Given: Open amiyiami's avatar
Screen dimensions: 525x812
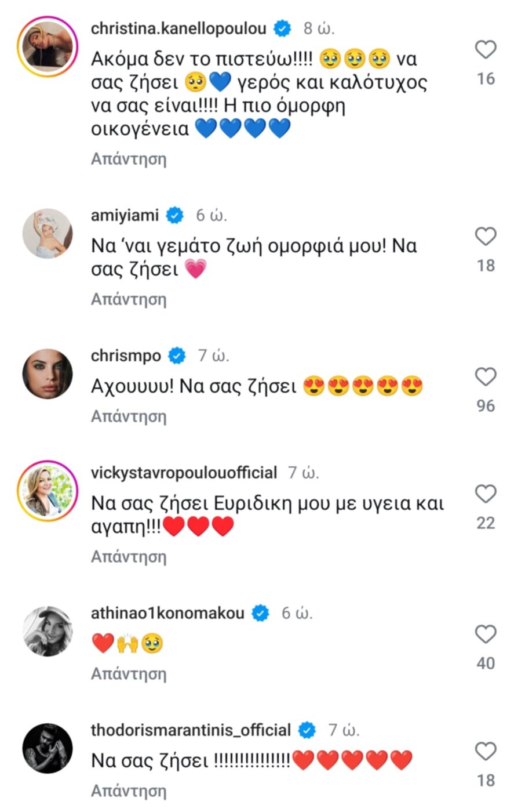Looking at the screenshot, I should [x=48, y=233].
